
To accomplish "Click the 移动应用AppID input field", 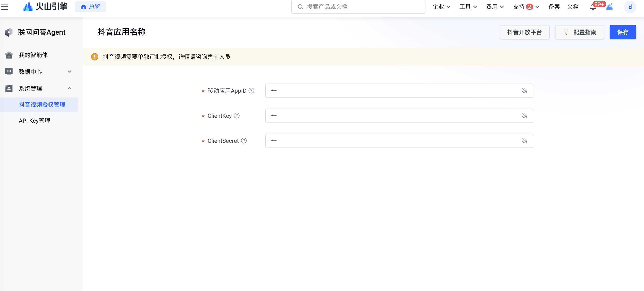I will 399,91.
